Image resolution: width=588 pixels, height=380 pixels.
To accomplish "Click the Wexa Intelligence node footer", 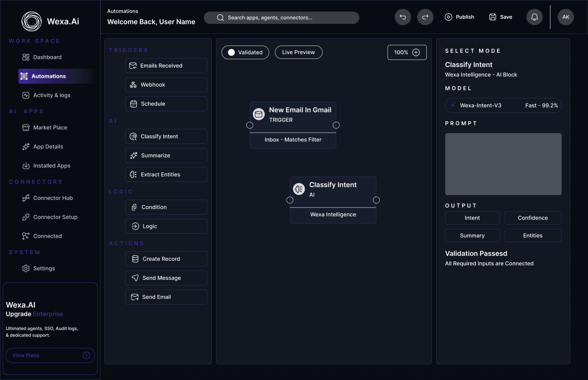I will click(333, 215).
